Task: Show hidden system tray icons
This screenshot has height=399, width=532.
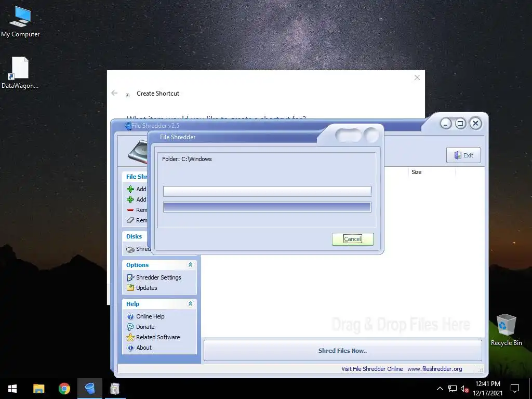Action: click(x=440, y=389)
